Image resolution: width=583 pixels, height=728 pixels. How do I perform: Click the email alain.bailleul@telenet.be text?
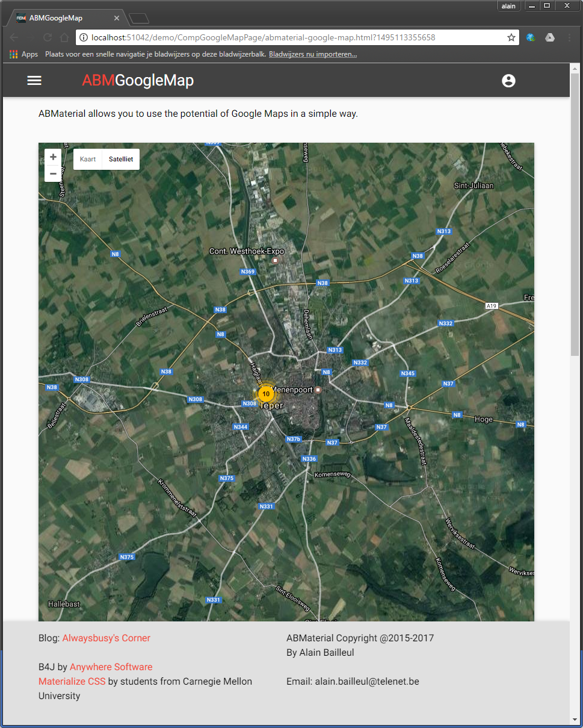pyautogui.click(x=367, y=682)
